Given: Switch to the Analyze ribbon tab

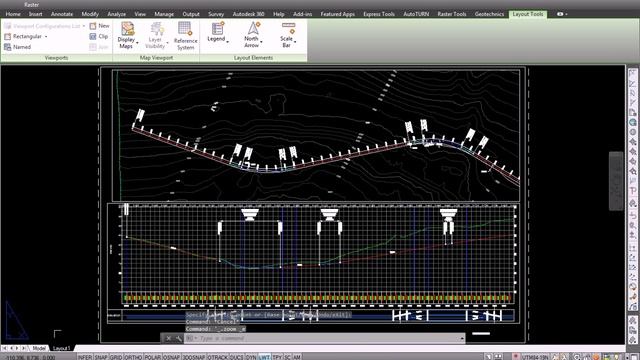Looking at the screenshot, I should pyautogui.click(x=116, y=14).
